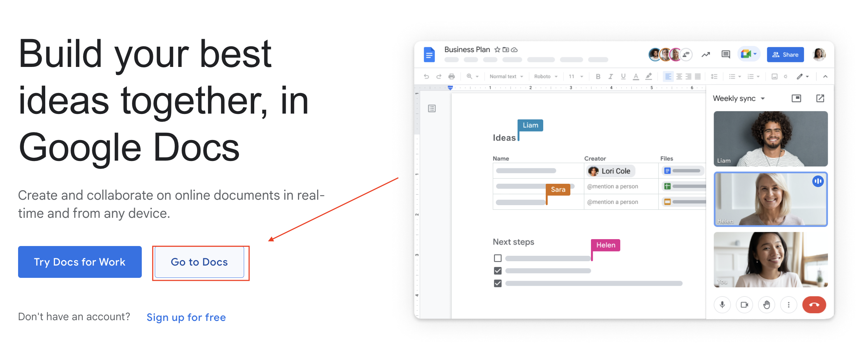Click the text highlight color icon
Screen dimensions: 868x356
click(648, 76)
